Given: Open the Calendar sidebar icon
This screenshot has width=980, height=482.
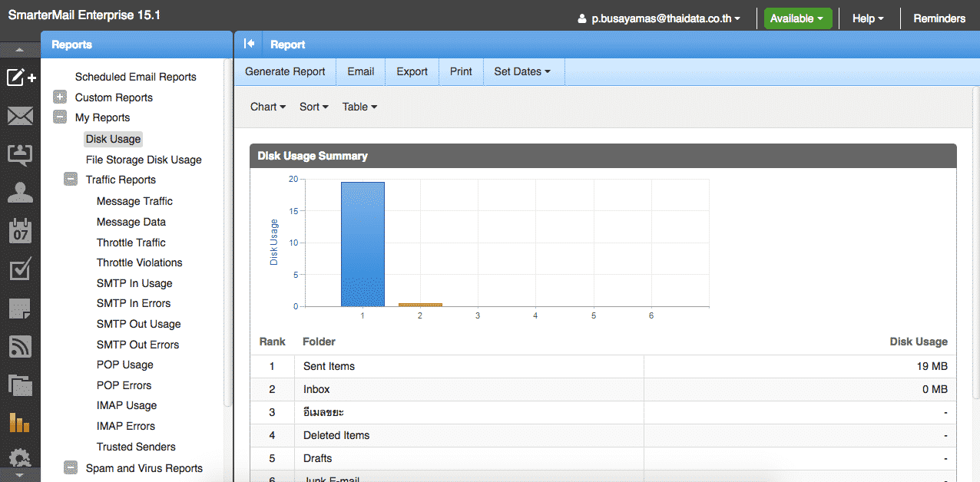Looking at the screenshot, I should coord(20,230).
